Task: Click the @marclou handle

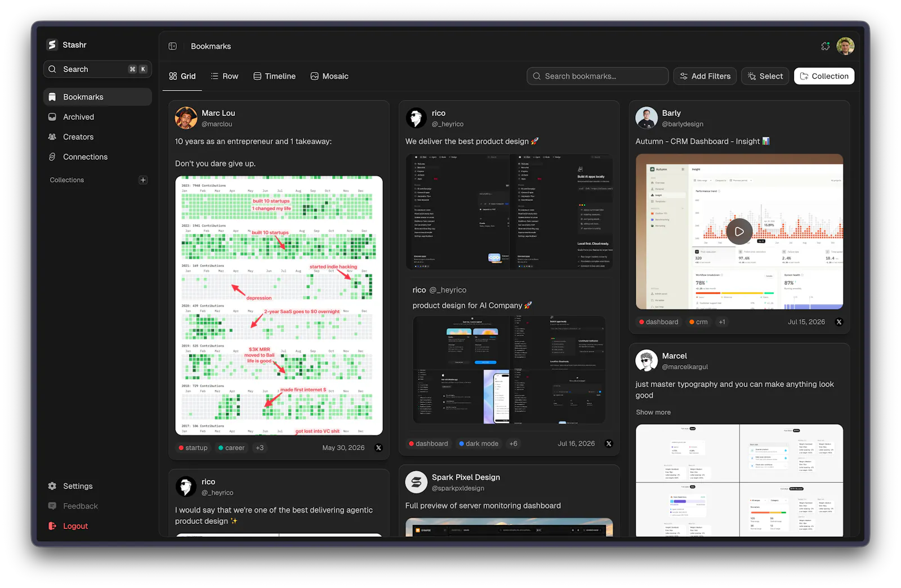Action: coord(217,124)
